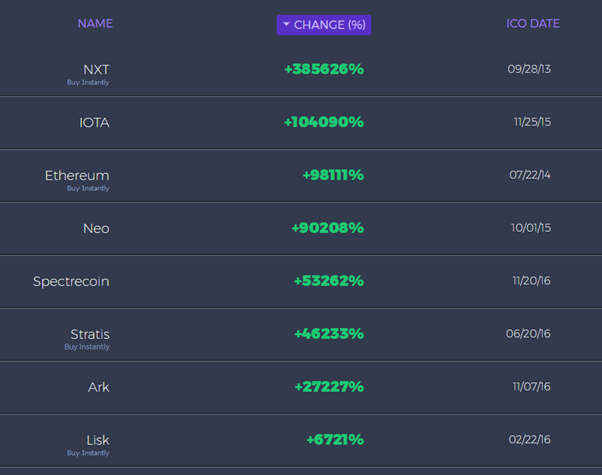Select the NXT coin name
This screenshot has width=602, height=475.
point(96,70)
